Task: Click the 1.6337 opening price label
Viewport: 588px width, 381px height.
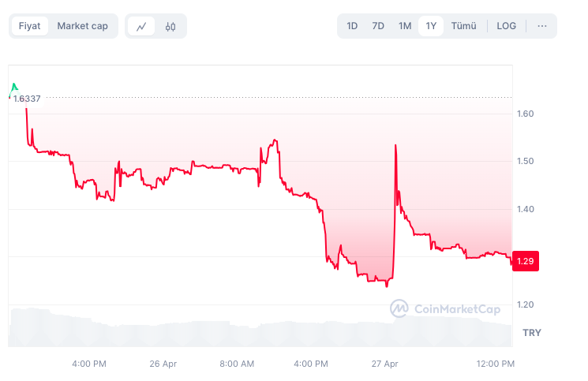Action: pyautogui.click(x=27, y=99)
